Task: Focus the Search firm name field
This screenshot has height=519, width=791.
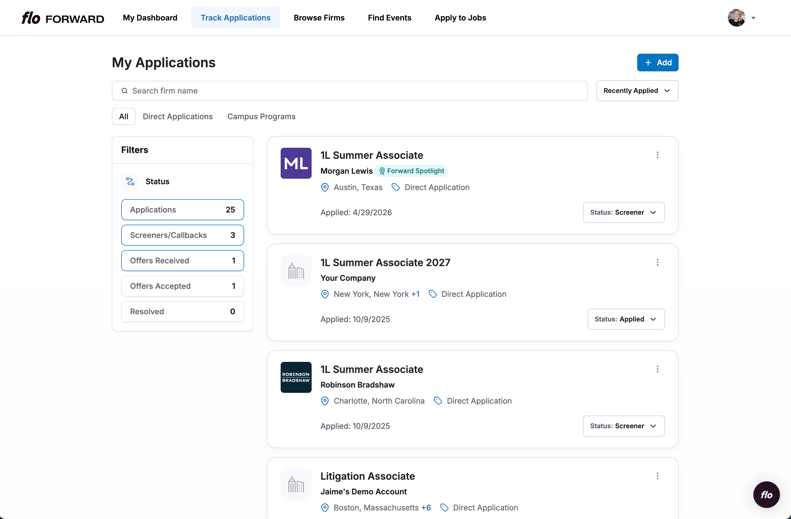Action: tap(350, 91)
